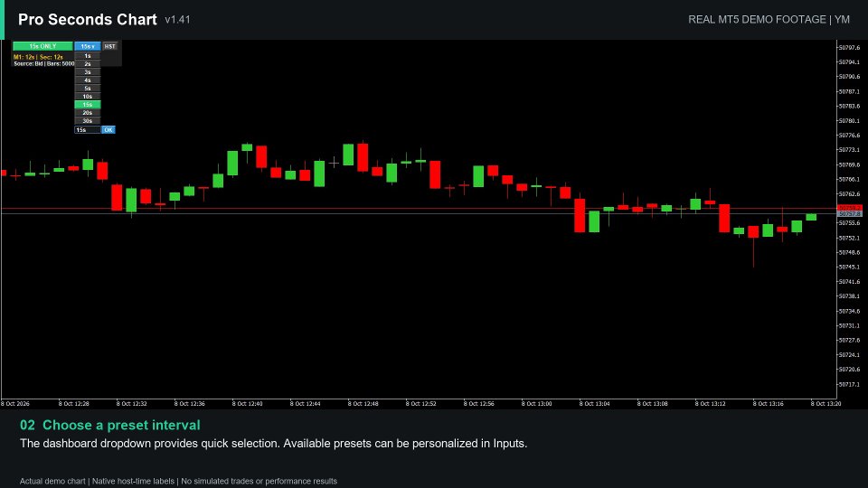Click the Source: Bid | Bars: 5000 text
This screenshot has height=488, width=868.
coord(43,63)
